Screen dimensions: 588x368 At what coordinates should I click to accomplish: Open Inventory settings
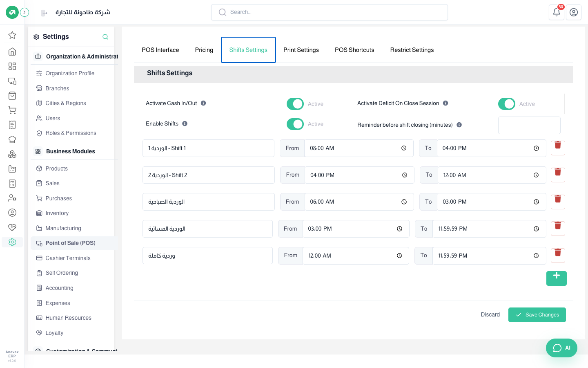point(57,213)
